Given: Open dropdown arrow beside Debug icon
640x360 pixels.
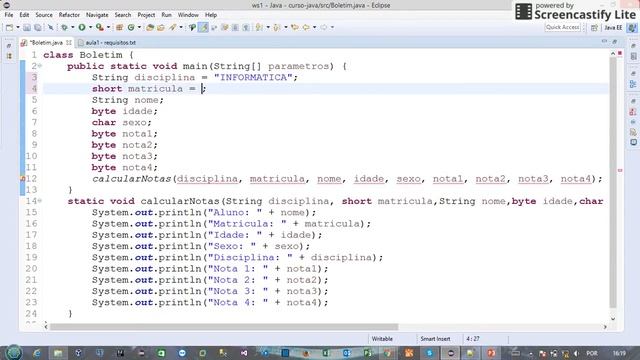Looking at the screenshot, I should [73, 27].
